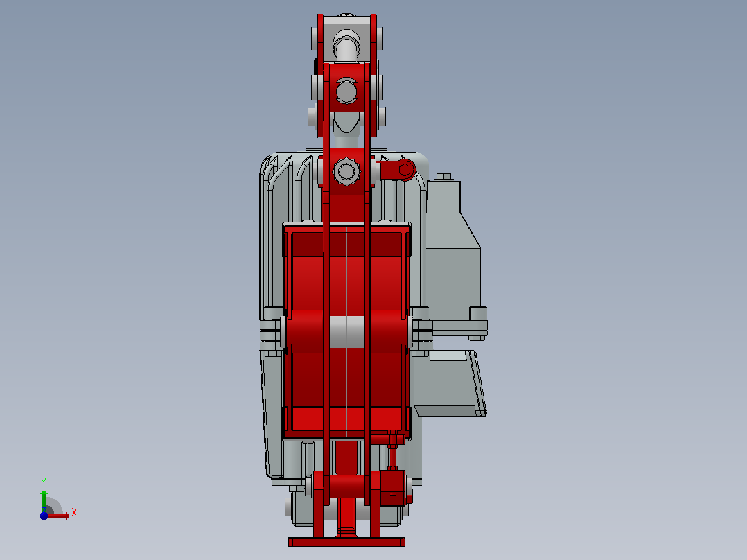Select the red hex bolt head on the lever arm
The width and height of the screenshot is (747, 560).
tap(405, 170)
